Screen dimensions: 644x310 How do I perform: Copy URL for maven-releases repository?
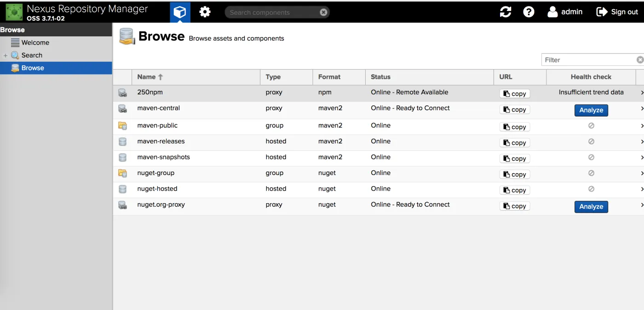click(x=515, y=143)
